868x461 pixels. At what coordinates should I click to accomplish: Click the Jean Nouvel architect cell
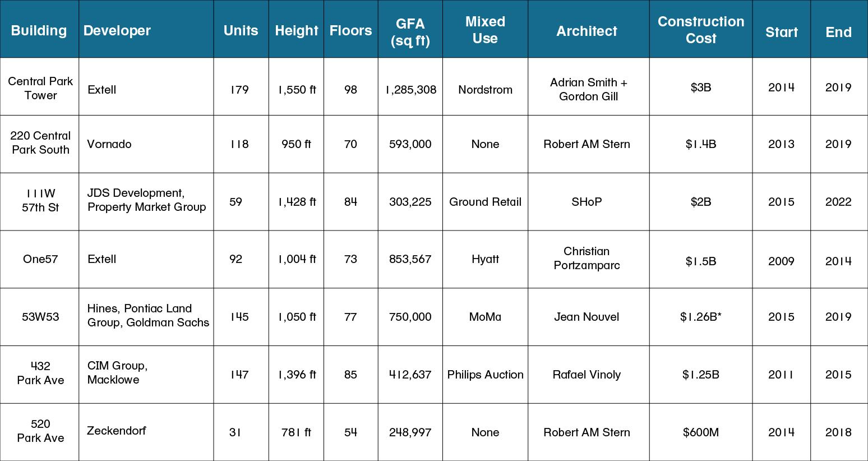588,317
